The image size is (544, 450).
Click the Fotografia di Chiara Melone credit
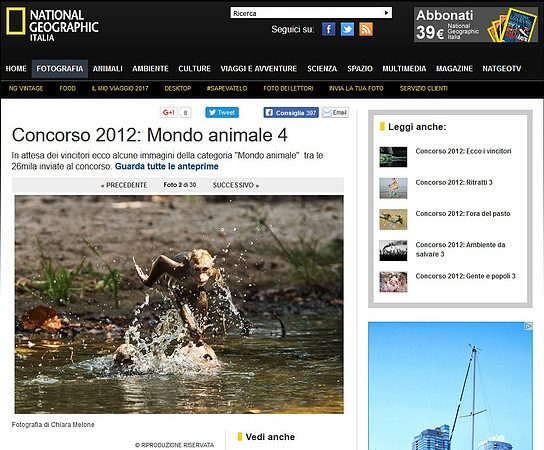click(x=53, y=425)
